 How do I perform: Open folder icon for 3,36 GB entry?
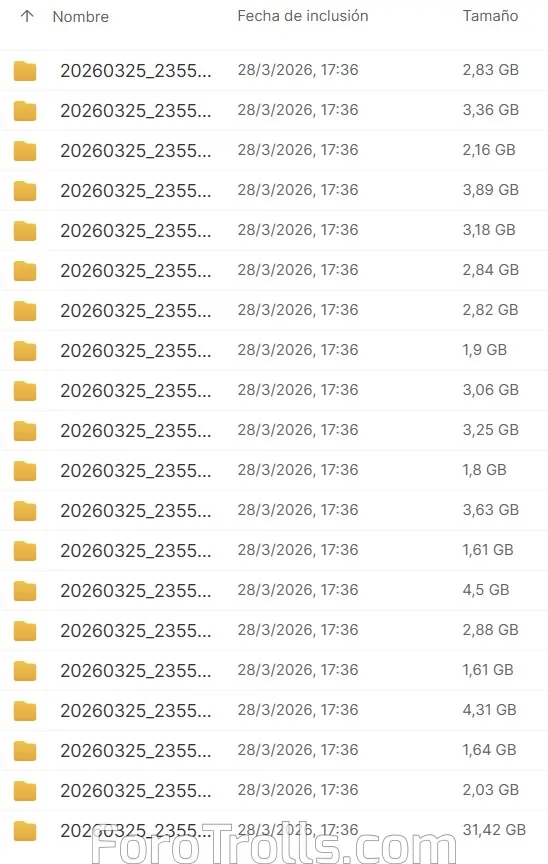25,111
